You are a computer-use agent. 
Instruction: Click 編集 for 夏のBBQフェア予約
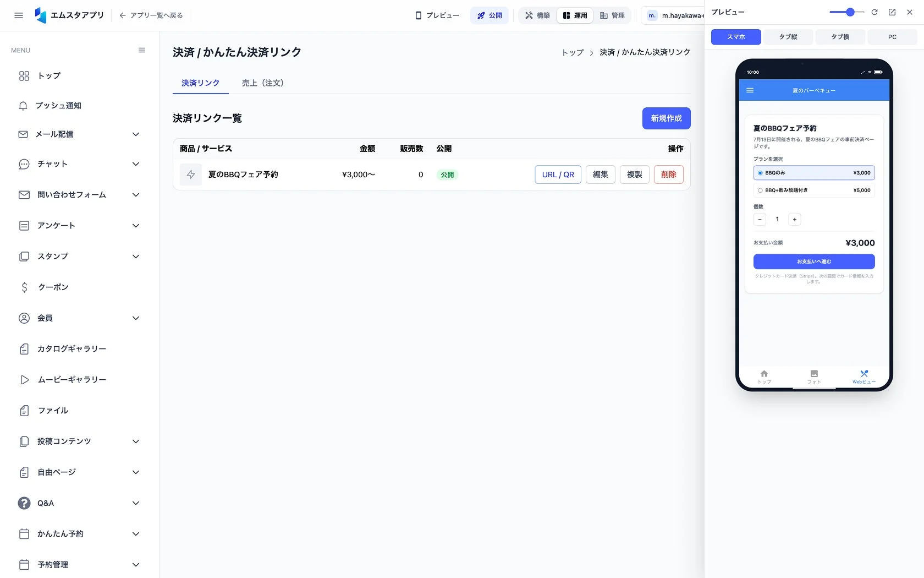pyautogui.click(x=601, y=175)
